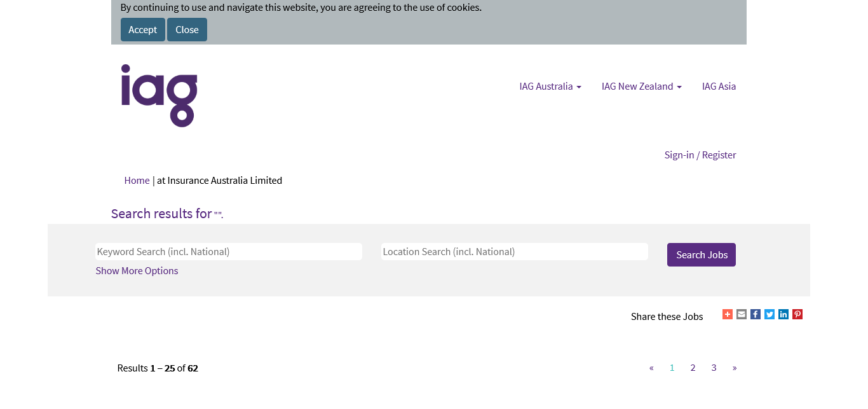This screenshot has height=409, width=868.
Task: Close the cookie banner
Action: [x=187, y=30]
